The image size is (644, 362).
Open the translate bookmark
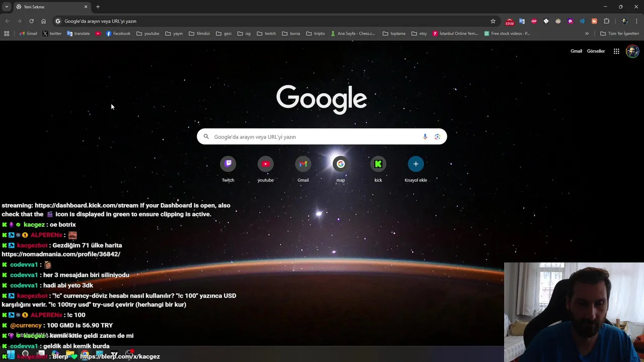(78, 34)
